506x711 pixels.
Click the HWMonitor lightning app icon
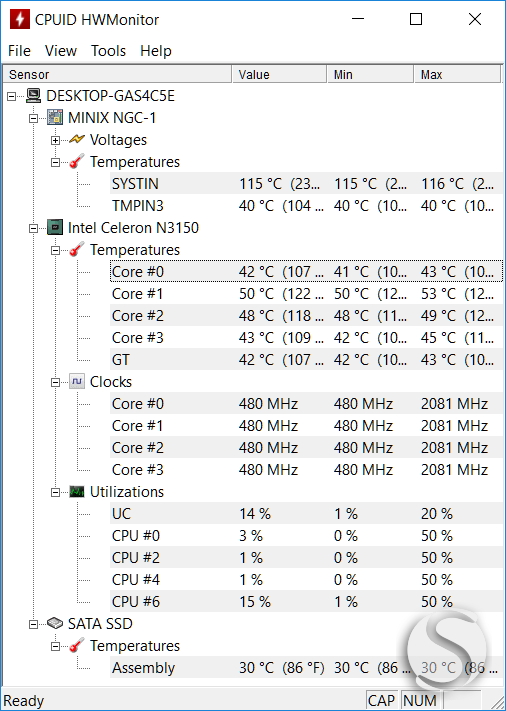19,19
